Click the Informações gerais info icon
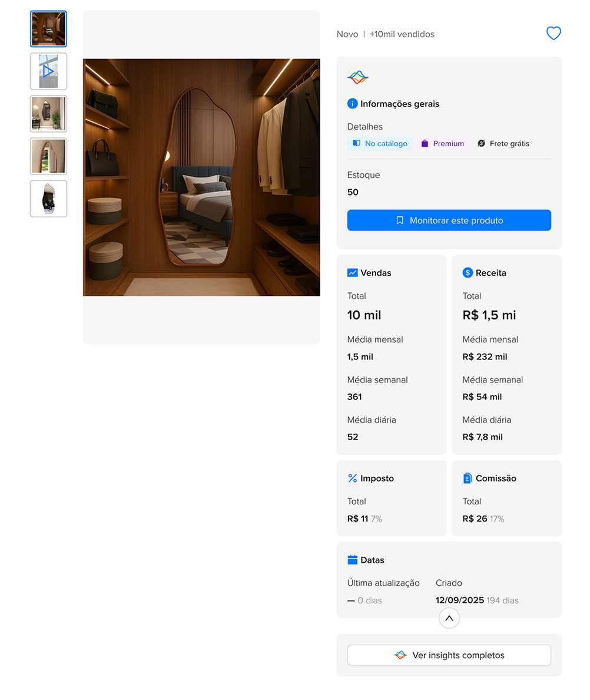Viewport: 590px width, 700px height. click(353, 104)
